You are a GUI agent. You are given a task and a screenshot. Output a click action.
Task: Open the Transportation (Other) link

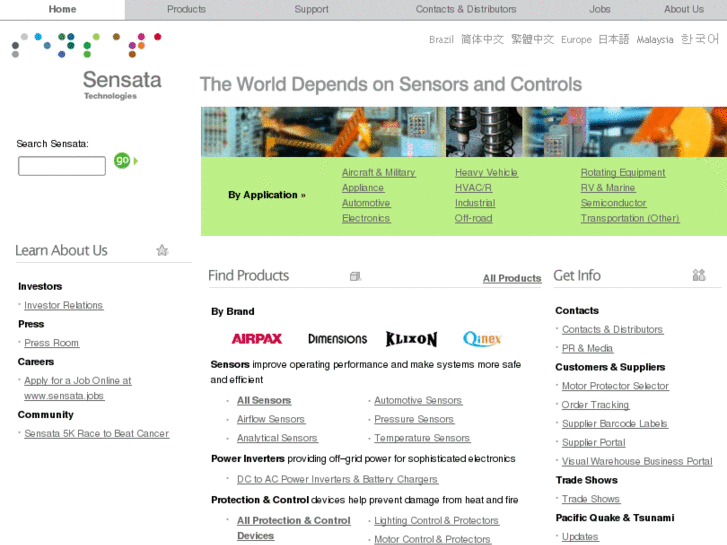pyautogui.click(x=630, y=218)
